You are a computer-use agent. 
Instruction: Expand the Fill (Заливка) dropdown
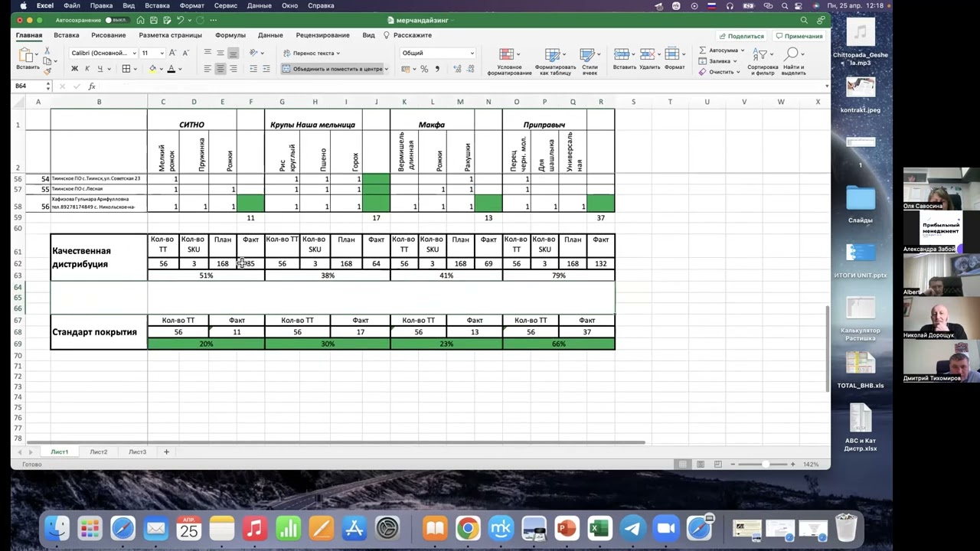pyautogui.click(x=735, y=61)
